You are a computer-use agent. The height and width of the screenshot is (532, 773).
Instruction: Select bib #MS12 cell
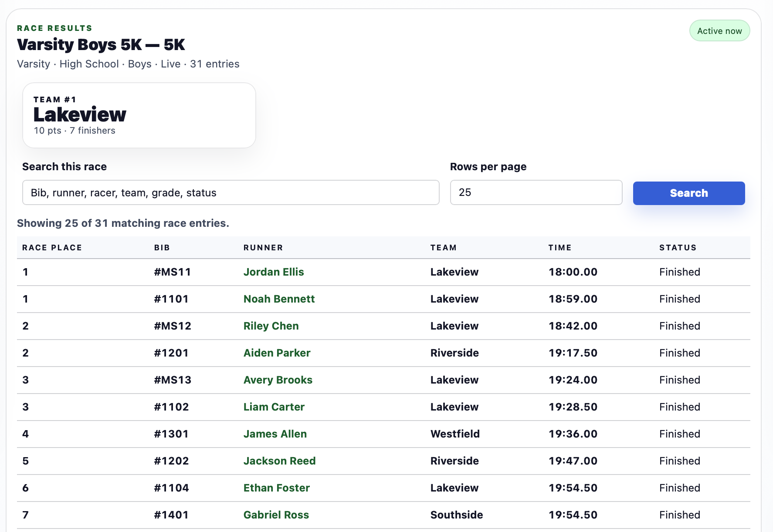pyautogui.click(x=173, y=326)
